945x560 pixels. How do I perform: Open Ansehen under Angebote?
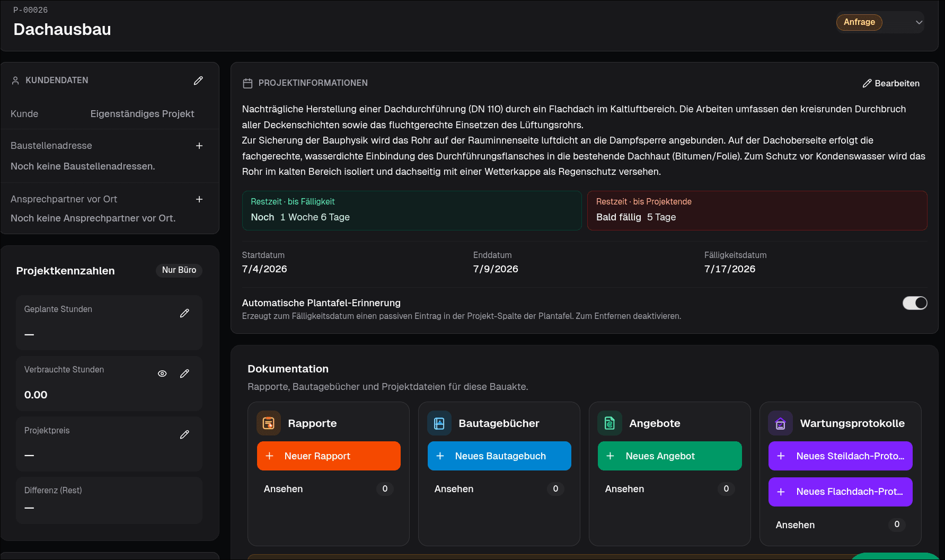pyautogui.click(x=670, y=489)
